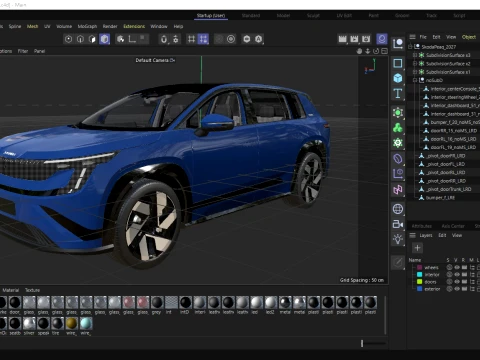Open the viewport Filter menu
The image size is (480, 360).
tap(23, 51)
